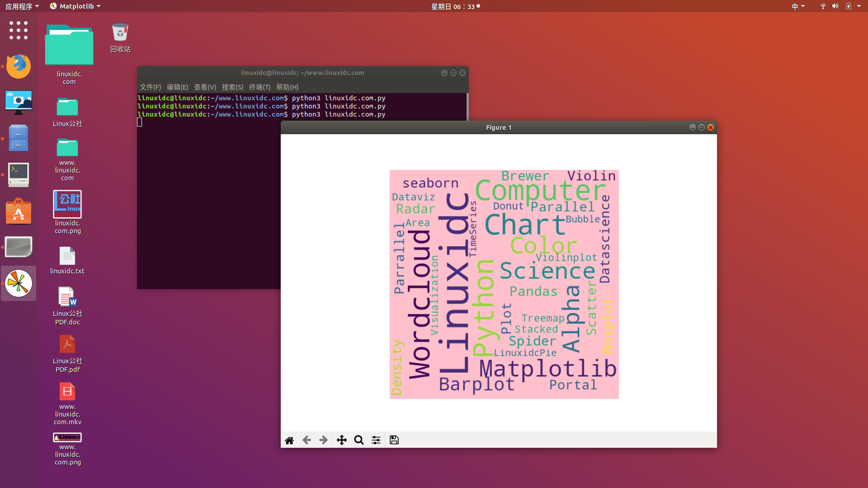Screen dimensions: 868x488
Task: Switch to Terminal from the dock
Action: pos(19,174)
